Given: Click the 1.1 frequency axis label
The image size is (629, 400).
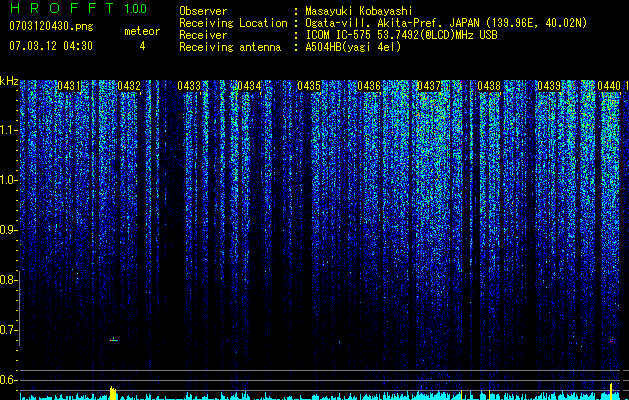Looking at the screenshot, I should coord(8,130).
